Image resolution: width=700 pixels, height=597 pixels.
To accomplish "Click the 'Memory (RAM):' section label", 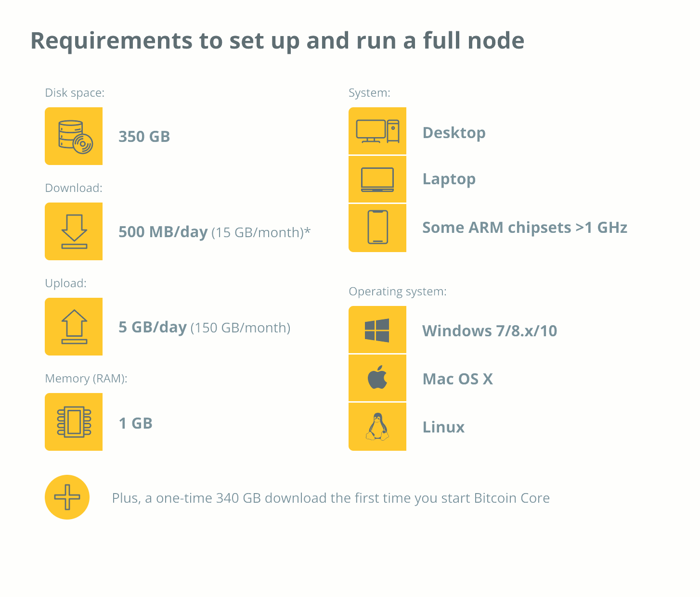I will point(86,379).
